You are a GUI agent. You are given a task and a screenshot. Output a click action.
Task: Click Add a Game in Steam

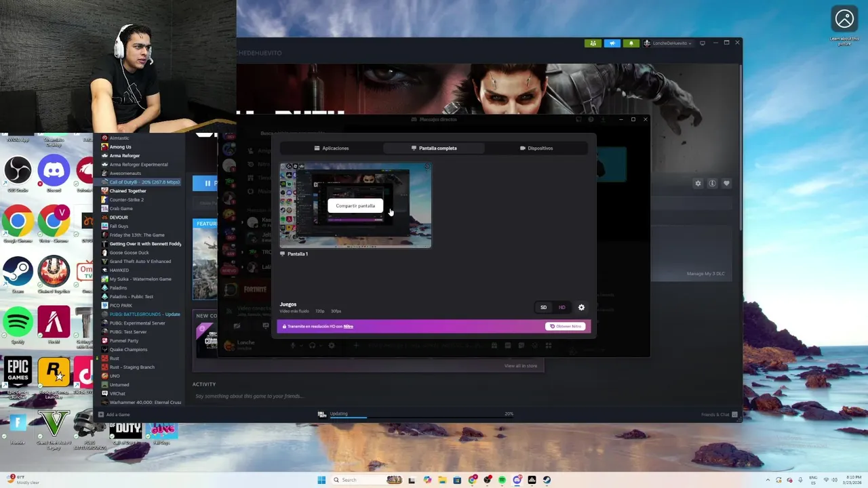(x=114, y=414)
